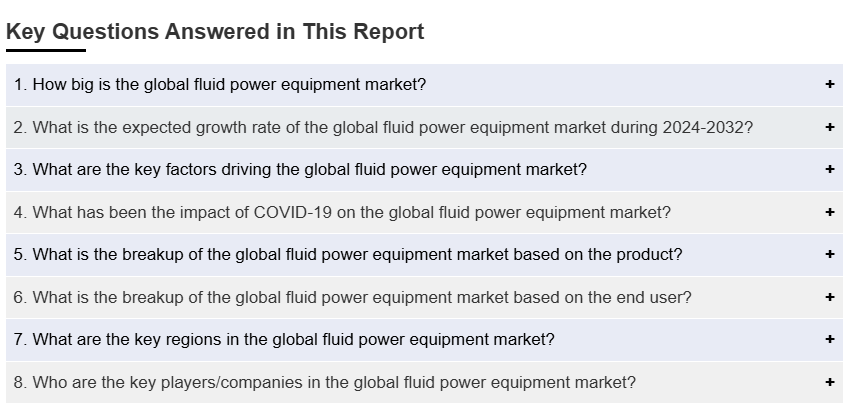The height and width of the screenshot is (407, 848).
Task: Open question 3 about key driving factors
Action: click(300, 170)
